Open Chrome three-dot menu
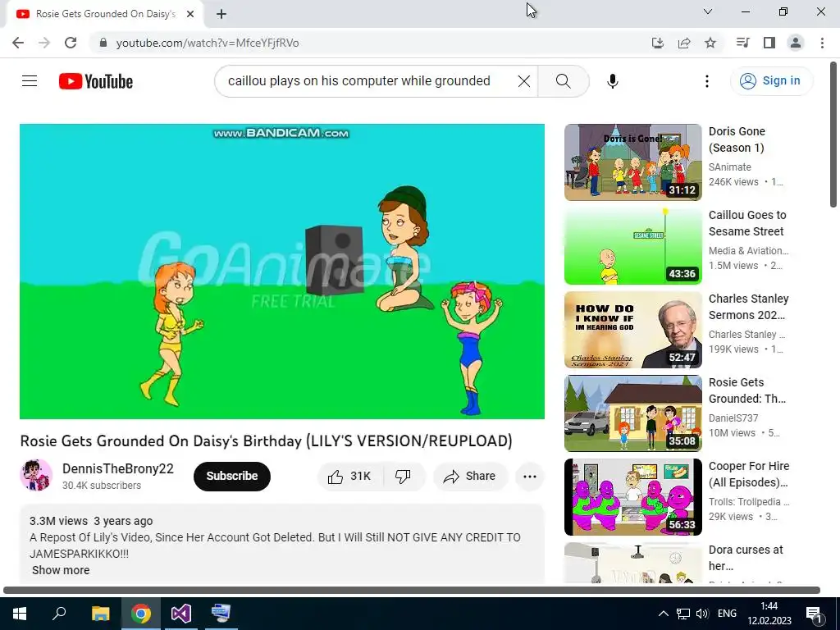This screenshot has width=840, height=630. click(822, 43)
